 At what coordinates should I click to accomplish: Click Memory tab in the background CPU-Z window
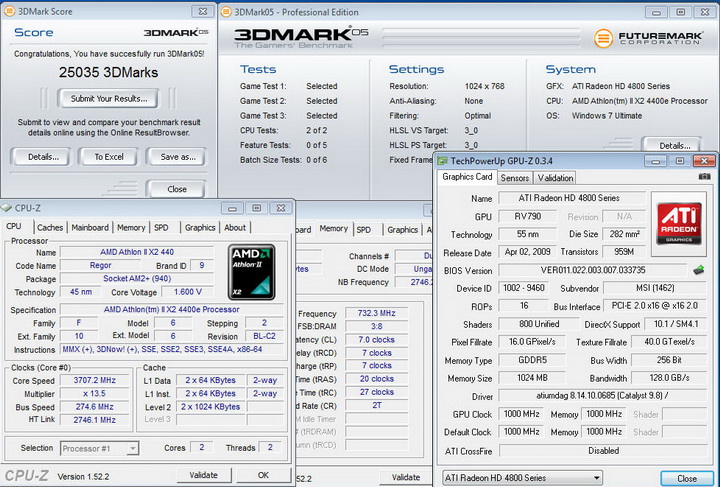click(333, 229)
